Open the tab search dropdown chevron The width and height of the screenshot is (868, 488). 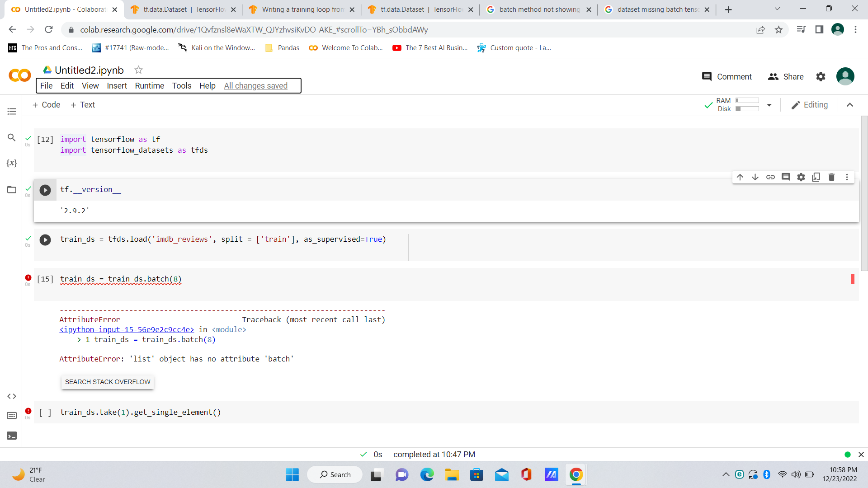[777, 9]
